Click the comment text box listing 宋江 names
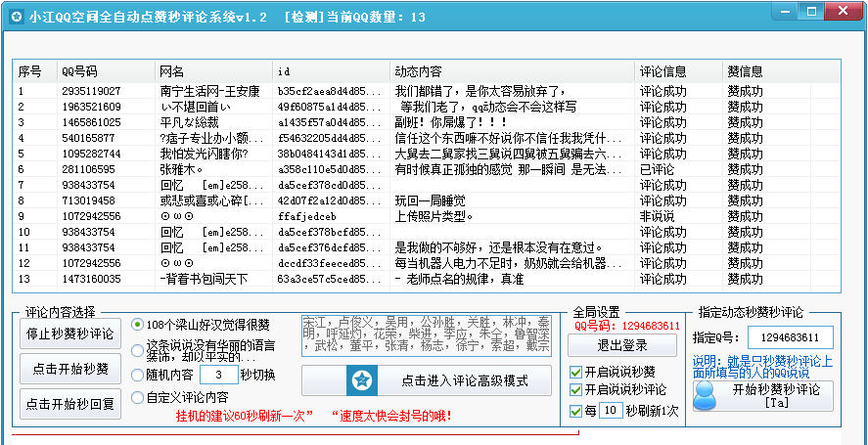 click(427, 335)
